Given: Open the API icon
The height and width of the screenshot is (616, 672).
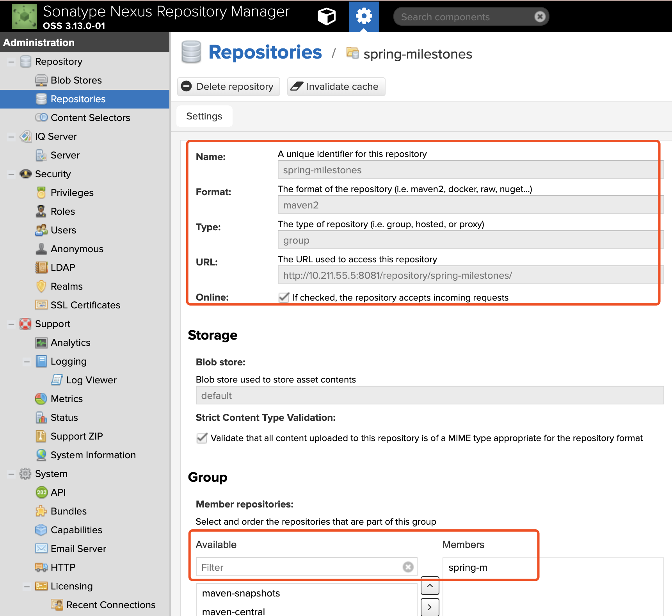Looking at the screenshot, I should 41,492.
